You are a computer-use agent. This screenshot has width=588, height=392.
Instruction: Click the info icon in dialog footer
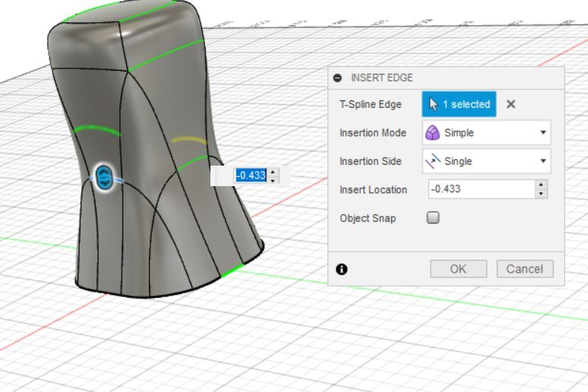(342, 270)
